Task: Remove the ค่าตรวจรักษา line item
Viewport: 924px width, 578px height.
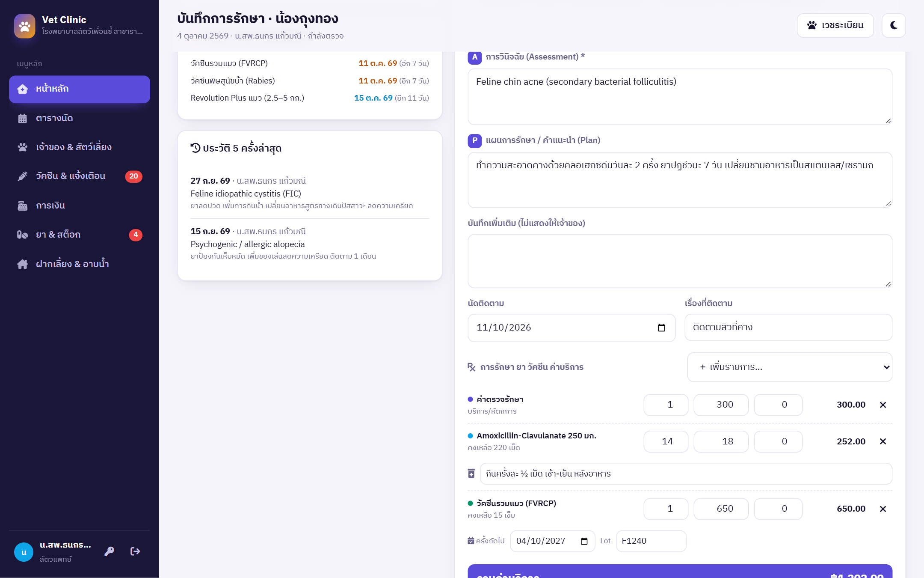Action: (883, 405)
